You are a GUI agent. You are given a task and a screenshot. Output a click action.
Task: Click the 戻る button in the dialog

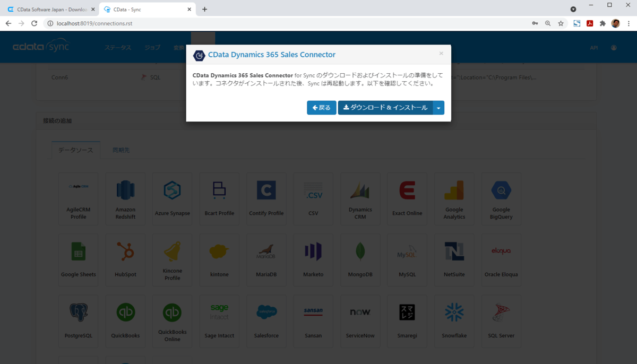click(x=322, y=108)
